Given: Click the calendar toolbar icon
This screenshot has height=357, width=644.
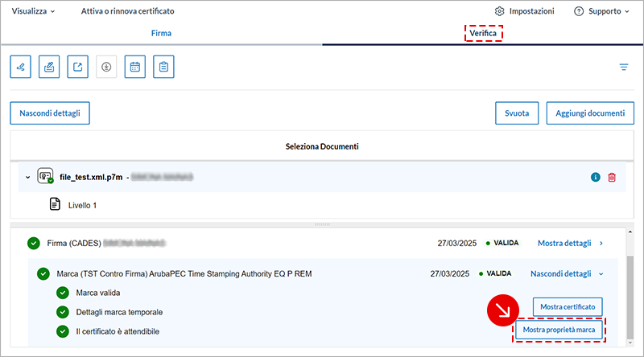Looking at the screenshot, I should pyautogui.click(x=135, y=68).
